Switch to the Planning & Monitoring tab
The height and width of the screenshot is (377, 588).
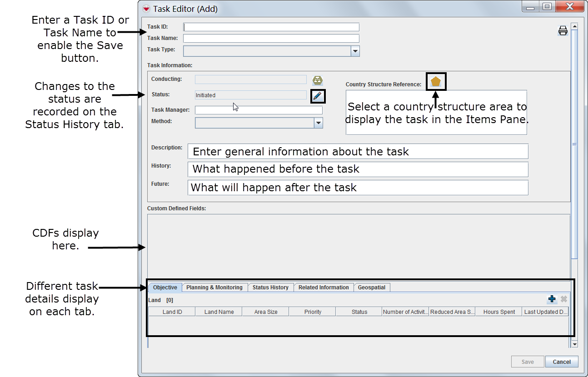pos(214,288)
